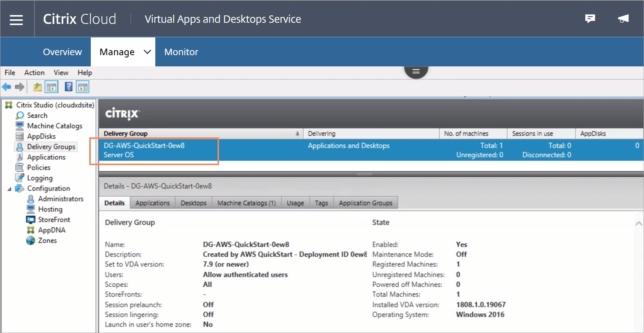Select Zones tree item
This screenshot has height=333, width=644.
(48, 240)
